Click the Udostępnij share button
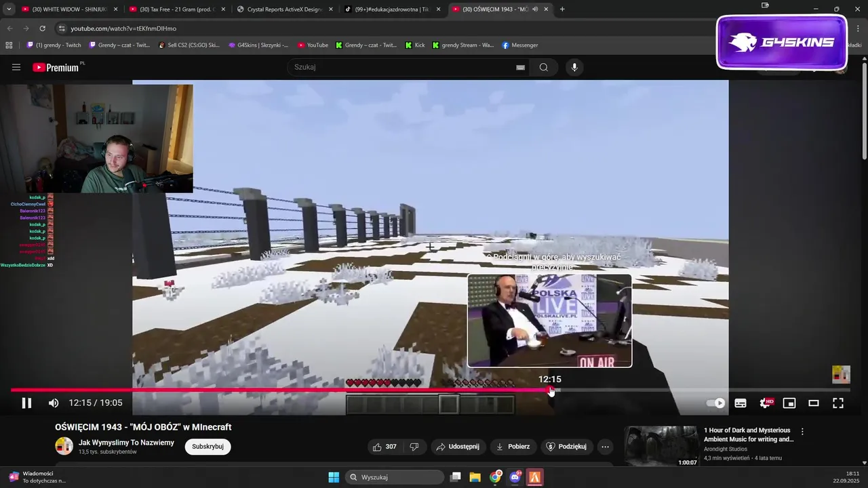Image resolution: width=868 pixels, height=488 pixels. [x=458, y=447]
